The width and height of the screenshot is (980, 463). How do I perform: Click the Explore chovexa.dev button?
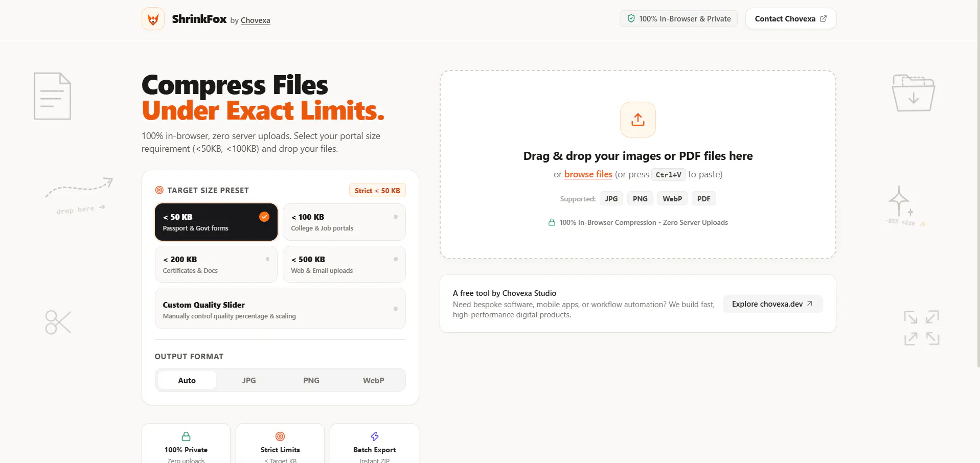(x=772, y=304)
